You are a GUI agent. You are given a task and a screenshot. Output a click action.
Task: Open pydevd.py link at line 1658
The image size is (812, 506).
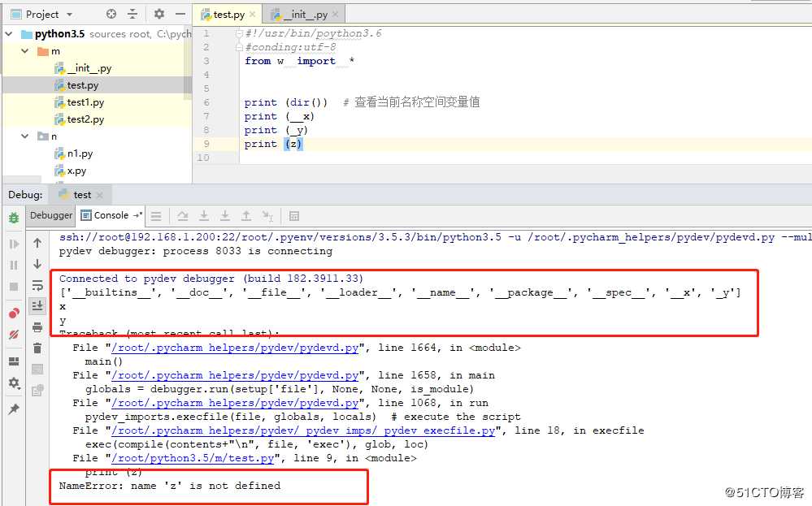[235, 375]
